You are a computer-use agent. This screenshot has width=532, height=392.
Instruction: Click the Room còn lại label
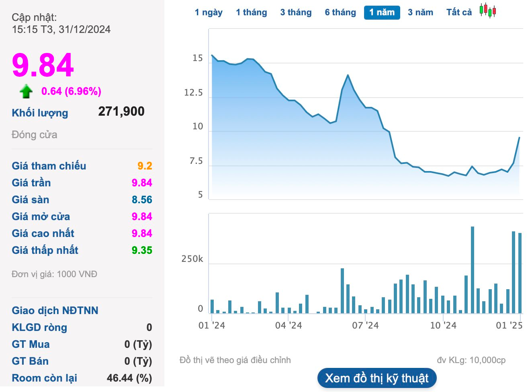pyautogui.click(x=44, y=378)
